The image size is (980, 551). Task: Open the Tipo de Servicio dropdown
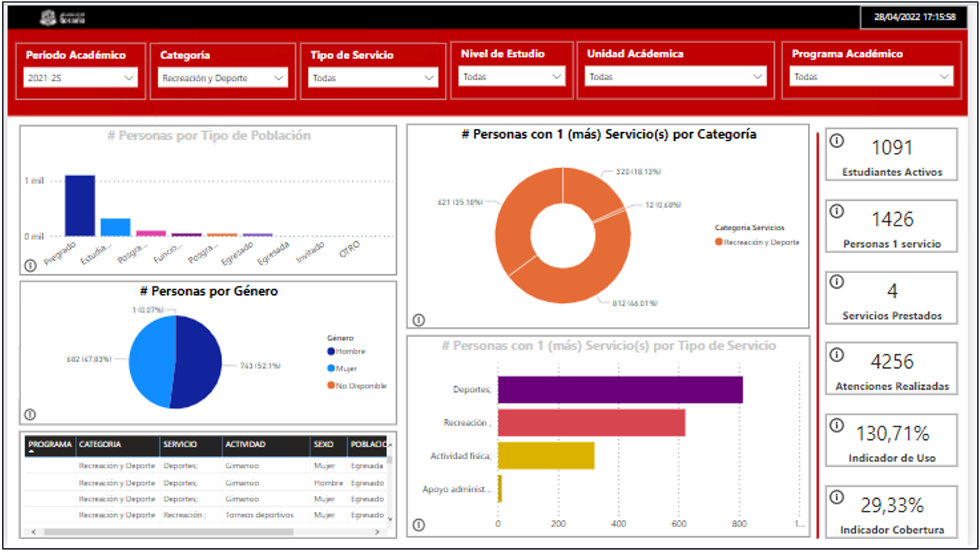coord(374,79)
